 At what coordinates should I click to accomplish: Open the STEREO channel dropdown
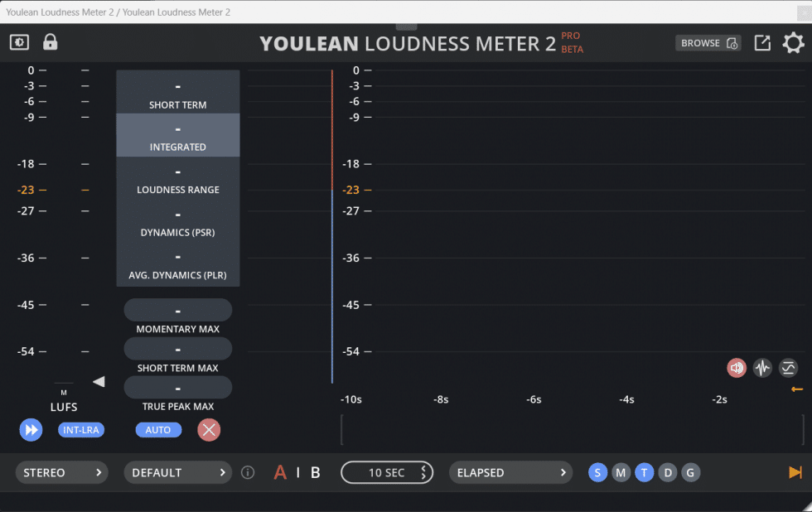[x=61, y=473]
